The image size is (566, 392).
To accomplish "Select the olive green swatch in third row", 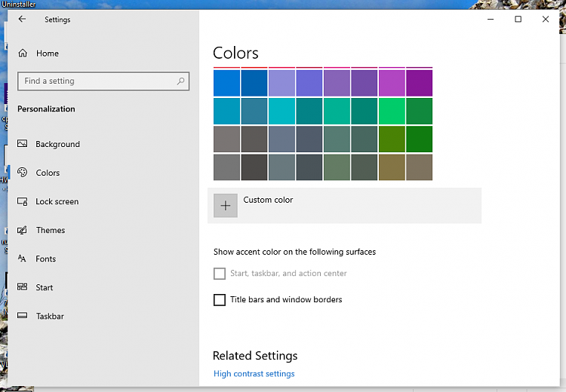I will point(392,139).
